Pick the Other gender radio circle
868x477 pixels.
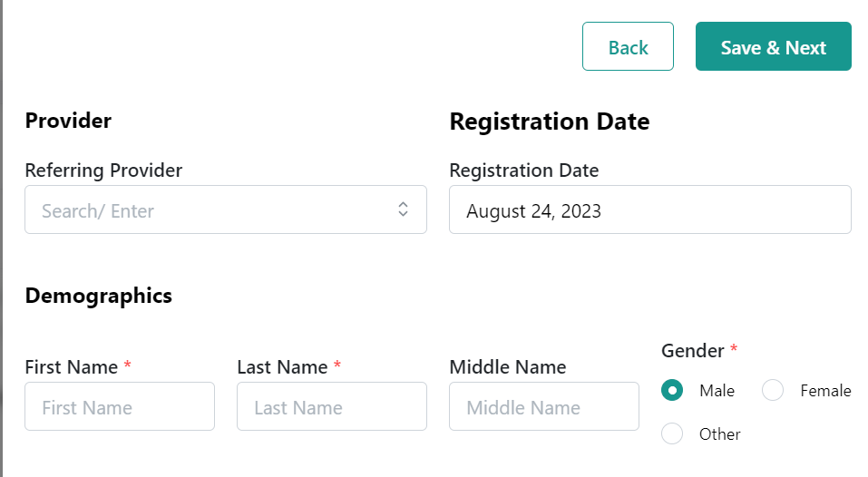point(672,433)
